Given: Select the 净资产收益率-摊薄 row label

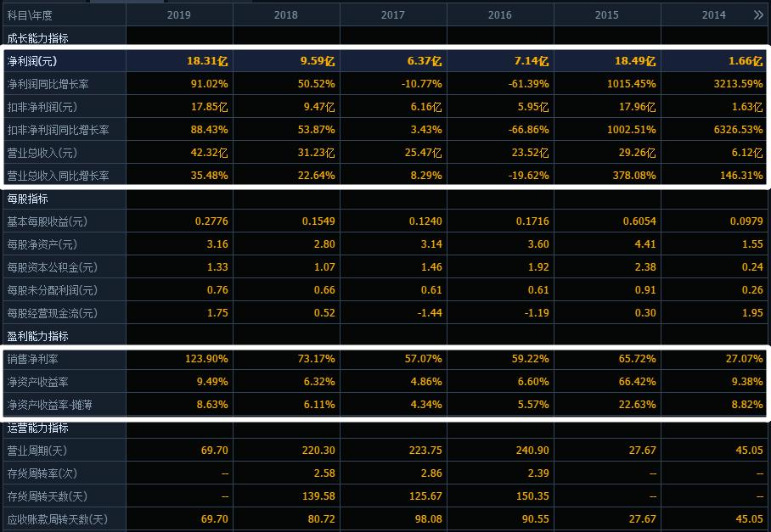Looking at the screenshot, I should coord(49,405).
